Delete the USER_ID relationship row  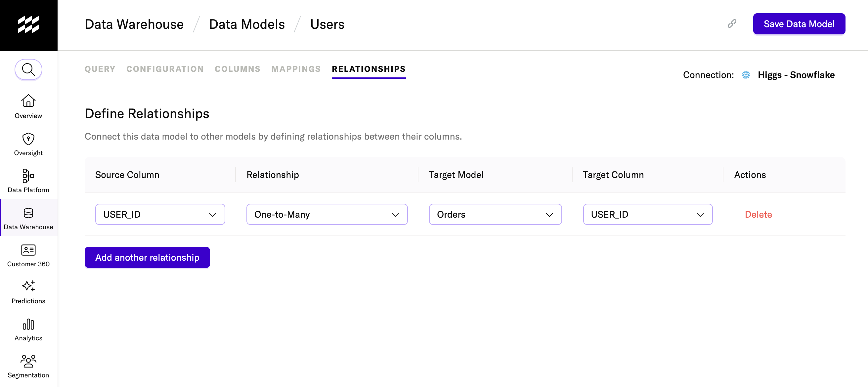coord(758,214)
